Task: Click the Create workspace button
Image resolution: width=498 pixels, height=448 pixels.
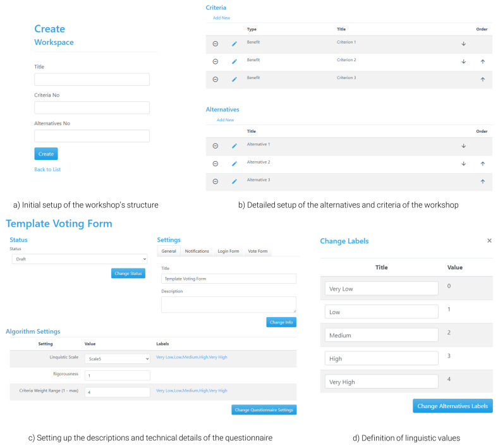Action: 46,154
